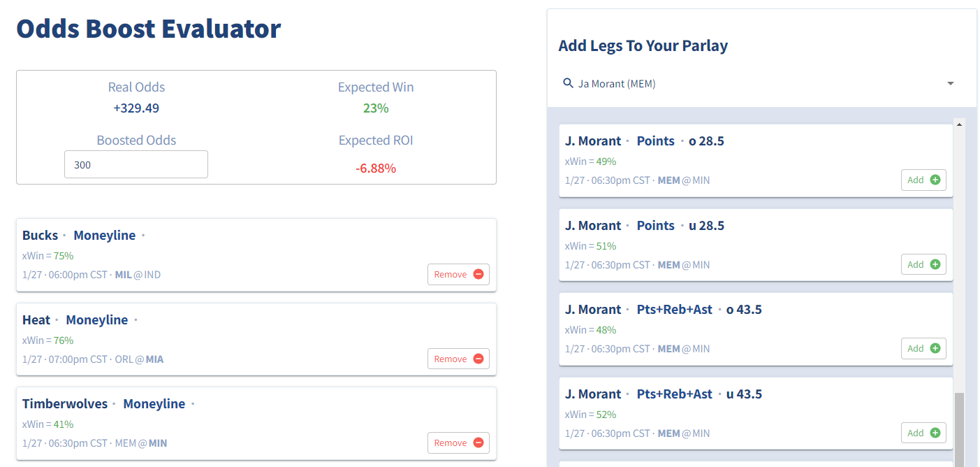Click the search magnifier icon beside Ja Morant
Image resolution: width=980 pixels, height=467 pixels.
tap(568, 83)
